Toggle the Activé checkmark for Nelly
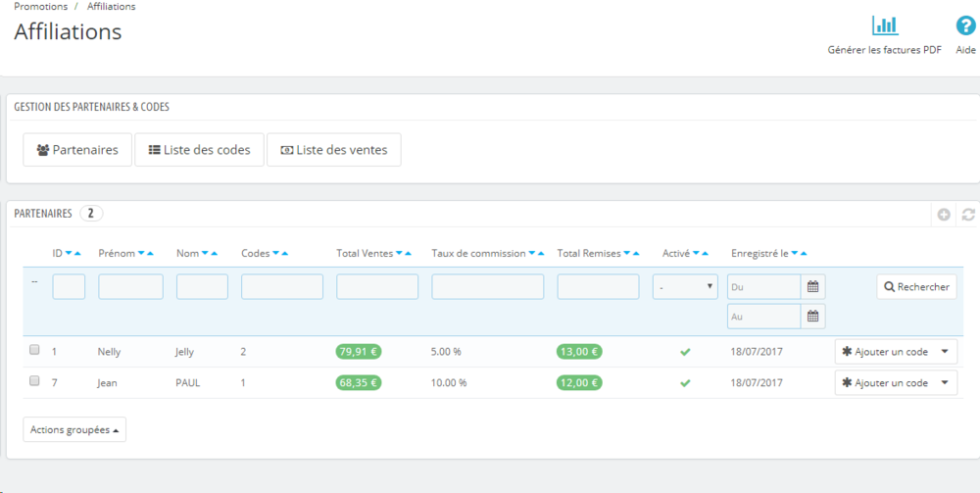The width and height of the screenshot is (980, 493). pos(685,352)
